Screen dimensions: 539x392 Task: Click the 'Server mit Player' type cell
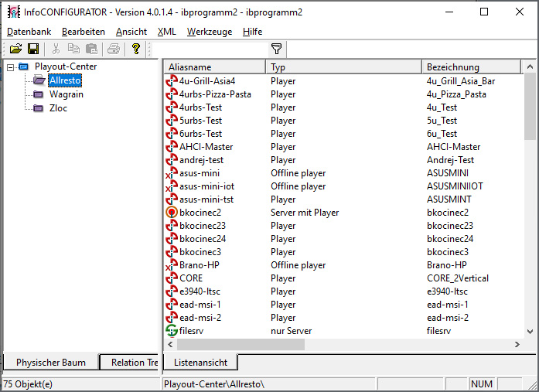pos(305,213)
